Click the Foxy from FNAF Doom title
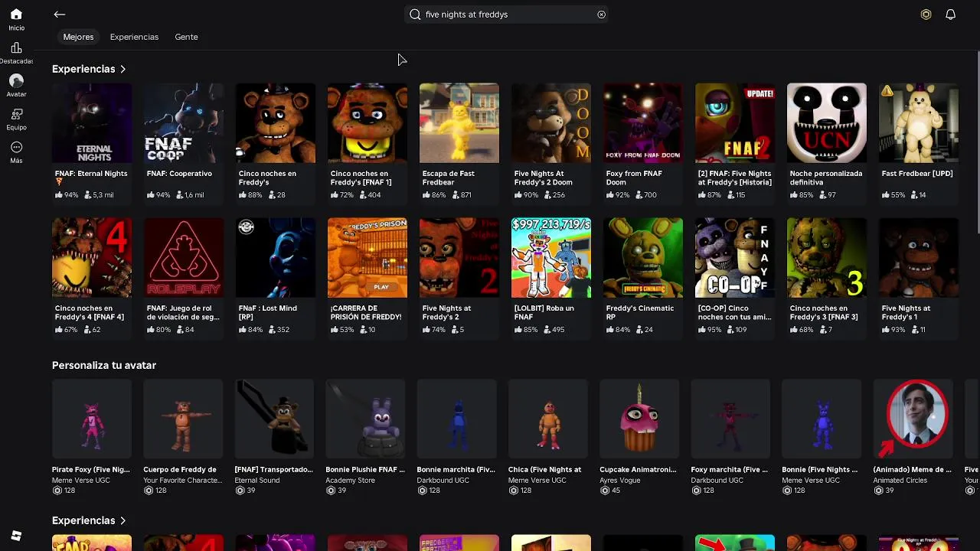The width and height of the screenshot is (980, 551). [x=634, y=178]
